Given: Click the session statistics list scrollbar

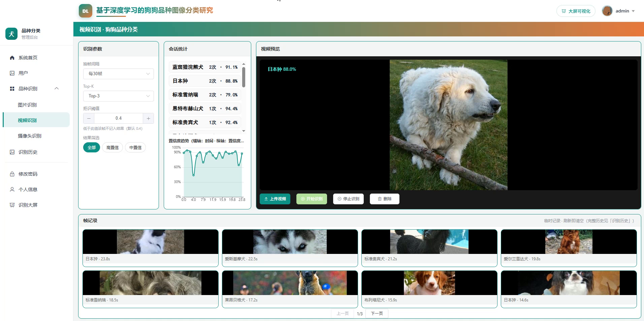Looking at the screenshot, I should click(x=244, y=77).
